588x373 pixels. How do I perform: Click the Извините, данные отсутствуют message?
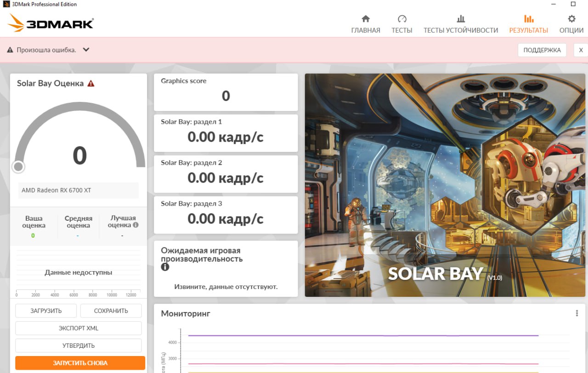point(226,287)
